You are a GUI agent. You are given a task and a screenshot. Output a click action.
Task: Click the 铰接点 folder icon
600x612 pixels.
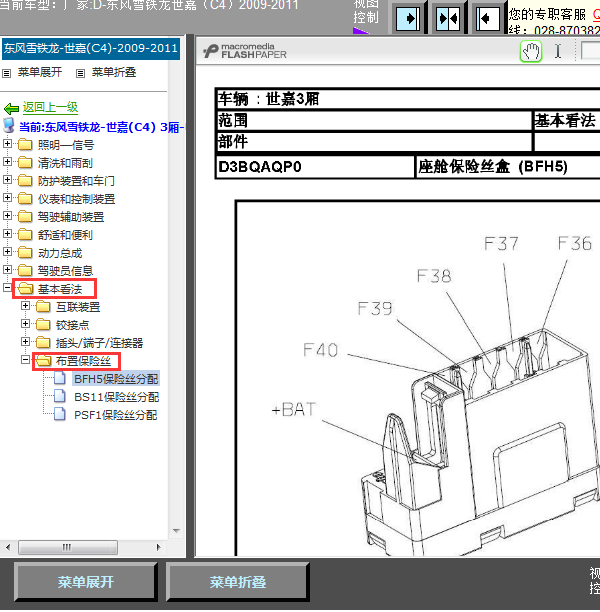pyautogui.click(x=43, y=325)
